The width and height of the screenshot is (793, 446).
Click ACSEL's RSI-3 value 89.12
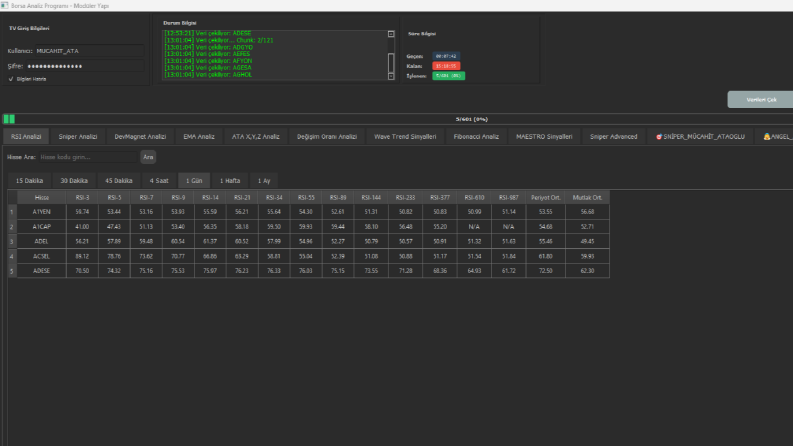[x=82, y=256]
